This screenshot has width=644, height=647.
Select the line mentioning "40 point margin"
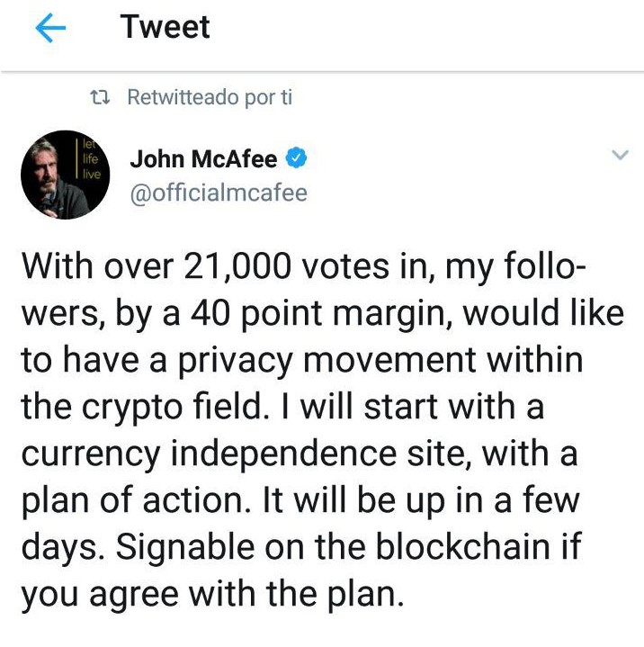322,314
